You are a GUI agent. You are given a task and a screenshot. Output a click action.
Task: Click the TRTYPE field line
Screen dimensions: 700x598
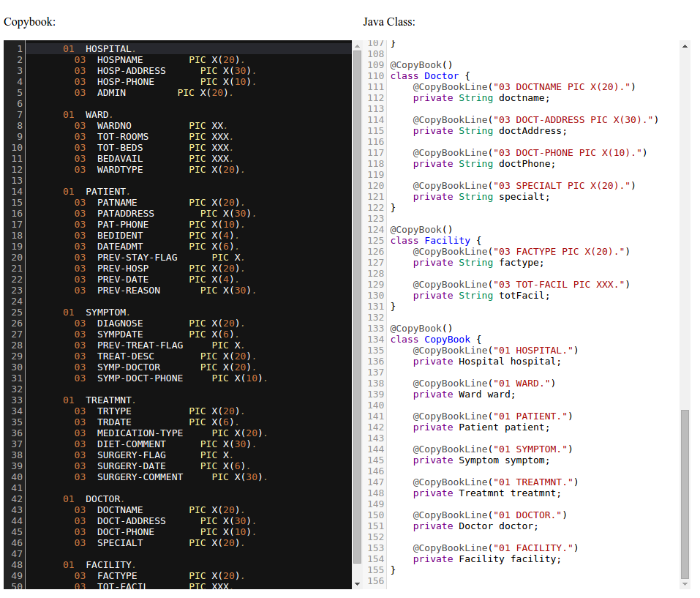[x=159, y=411]
